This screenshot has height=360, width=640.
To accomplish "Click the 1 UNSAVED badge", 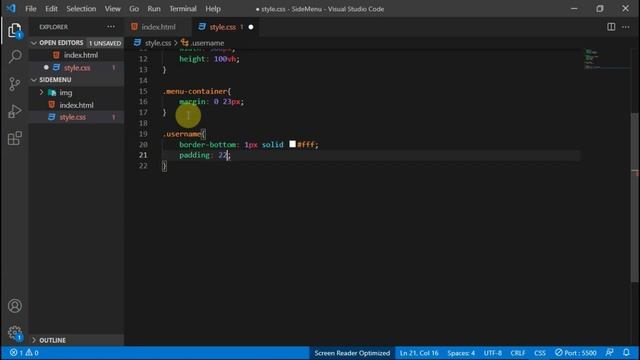I will coord(105,43).
